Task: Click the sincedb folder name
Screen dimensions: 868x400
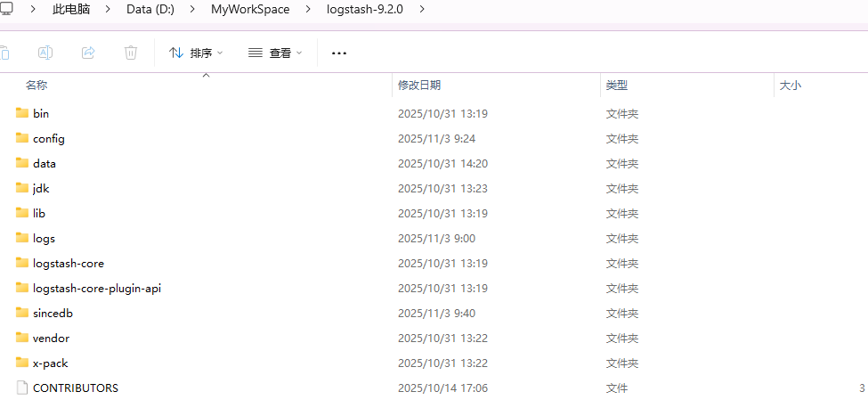Action: pyautogui.click(x=53, y=313)
